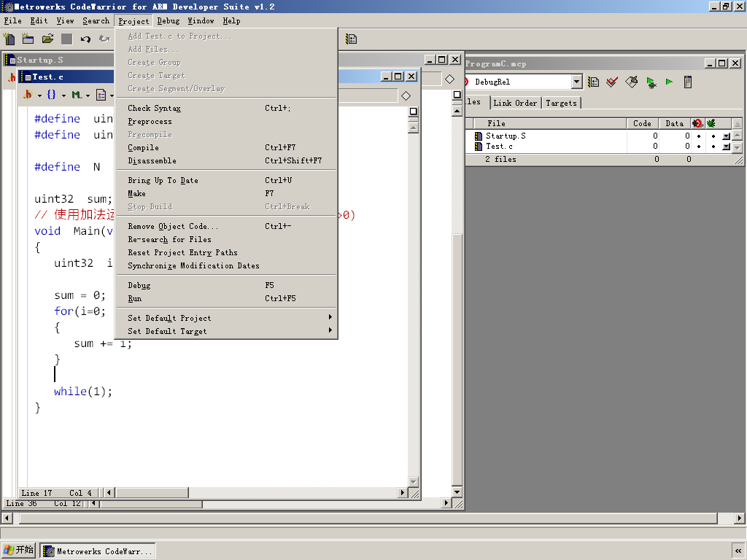Expand Set Default Target submenu
This screenshot has height=560, width=747.
point(226,332)
